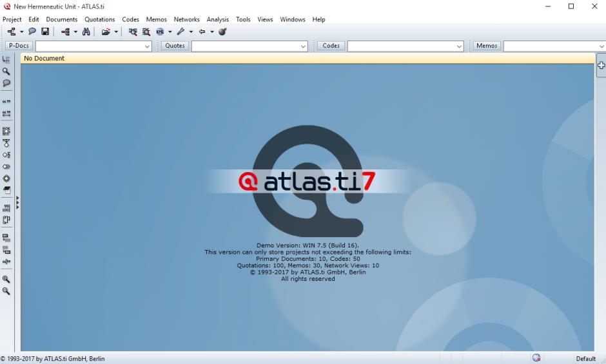Screen dimensions: 606x364
Task: Expand the Codes dropdown list
Action: [460, 46]
